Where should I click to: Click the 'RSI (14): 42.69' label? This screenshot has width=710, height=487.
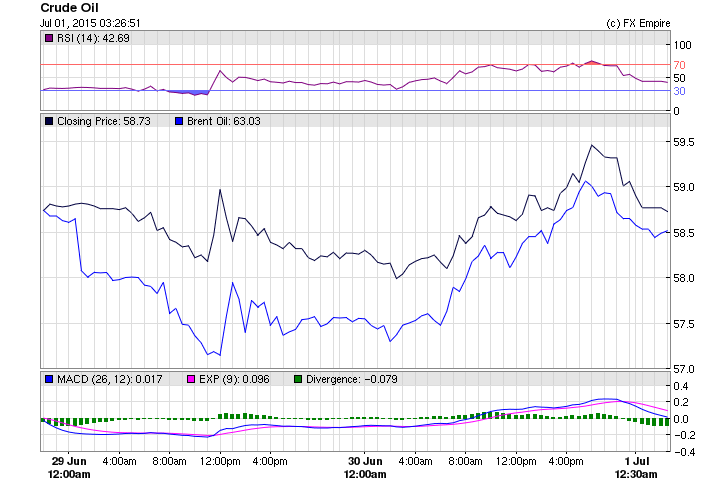93,38
